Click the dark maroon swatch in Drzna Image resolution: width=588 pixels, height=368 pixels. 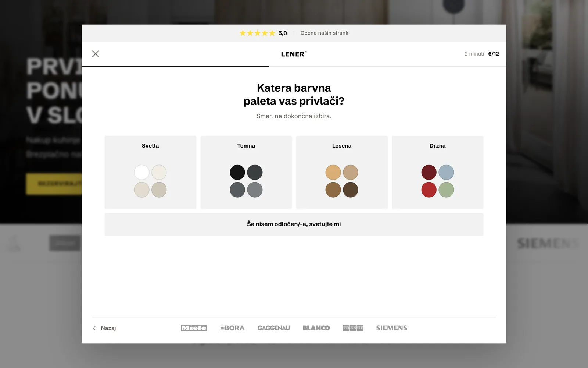pyautogui.click(x=429, y=172)
